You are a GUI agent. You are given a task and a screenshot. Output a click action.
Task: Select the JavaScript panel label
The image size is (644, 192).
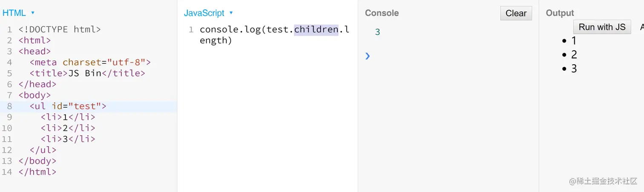tap(204, 13)
